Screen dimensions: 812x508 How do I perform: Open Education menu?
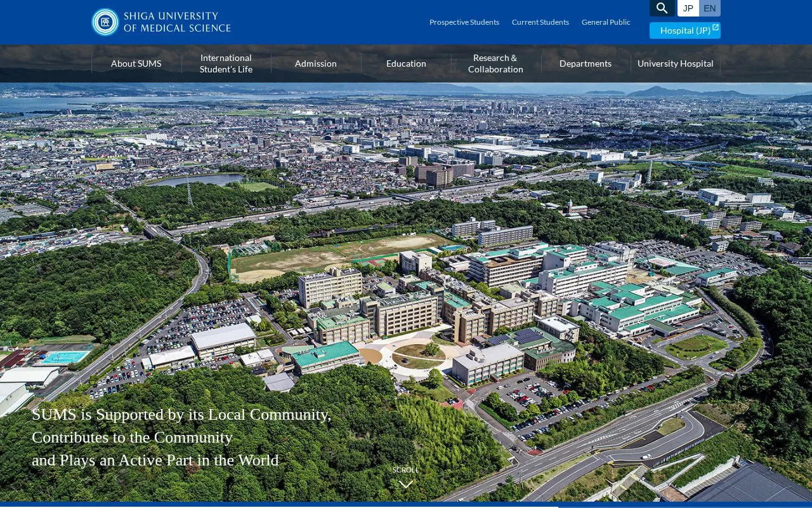point(406,63)
